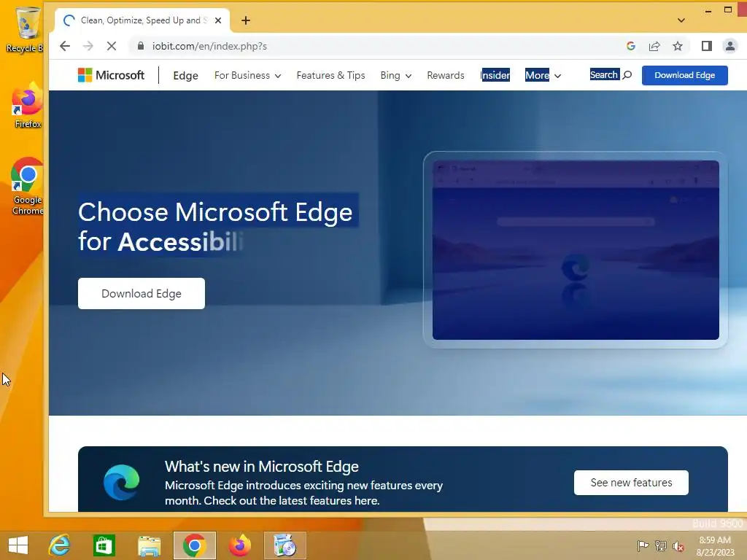
Task: Expand the More dropdown
Action: point(543,75)
